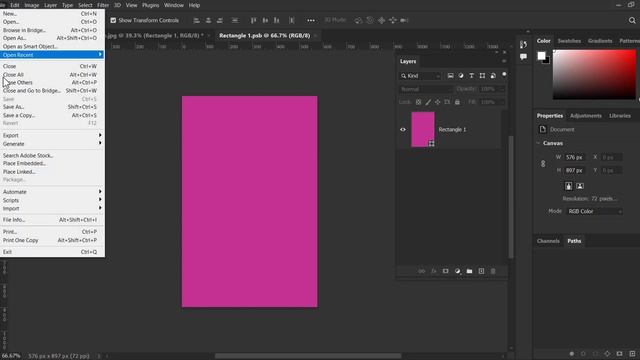Click the background color swatch
Viewport: 640px width, 360px height.
pos(547,61)
